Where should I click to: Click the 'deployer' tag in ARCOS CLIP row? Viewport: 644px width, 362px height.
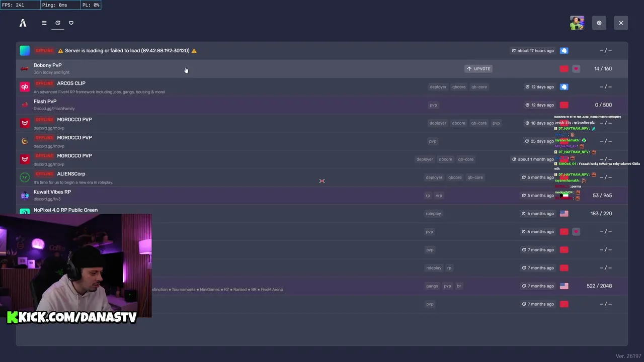[438, 87]
